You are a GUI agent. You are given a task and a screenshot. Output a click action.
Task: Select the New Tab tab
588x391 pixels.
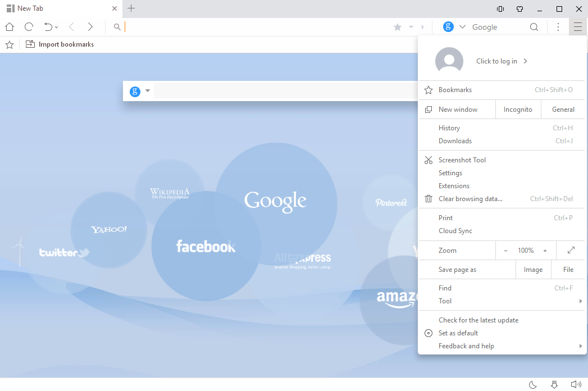click(x=61, y=8)
